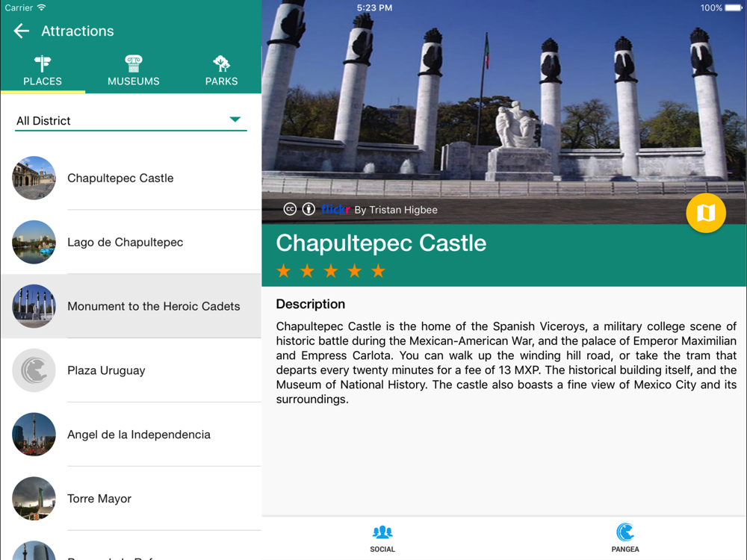Select Lago de Chapultepec list entry

coord(131,243)
